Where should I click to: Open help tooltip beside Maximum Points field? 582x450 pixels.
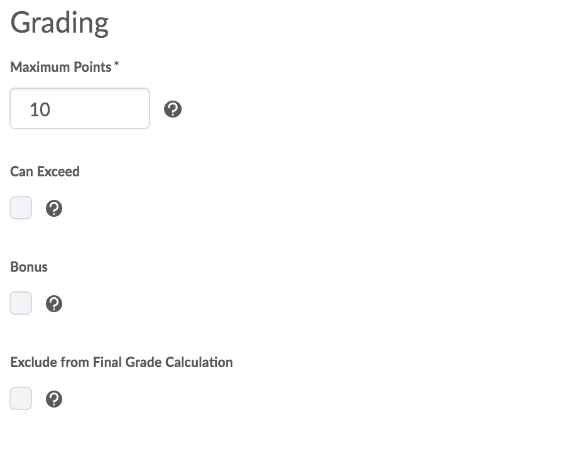coord(173,109)
